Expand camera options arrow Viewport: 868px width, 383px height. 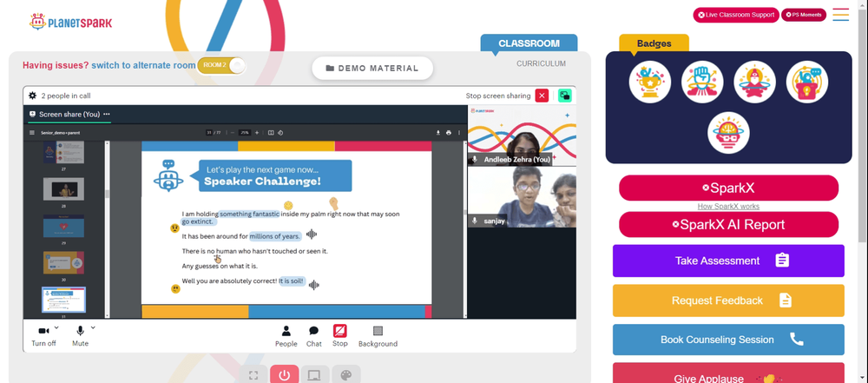tap(56, 327)
